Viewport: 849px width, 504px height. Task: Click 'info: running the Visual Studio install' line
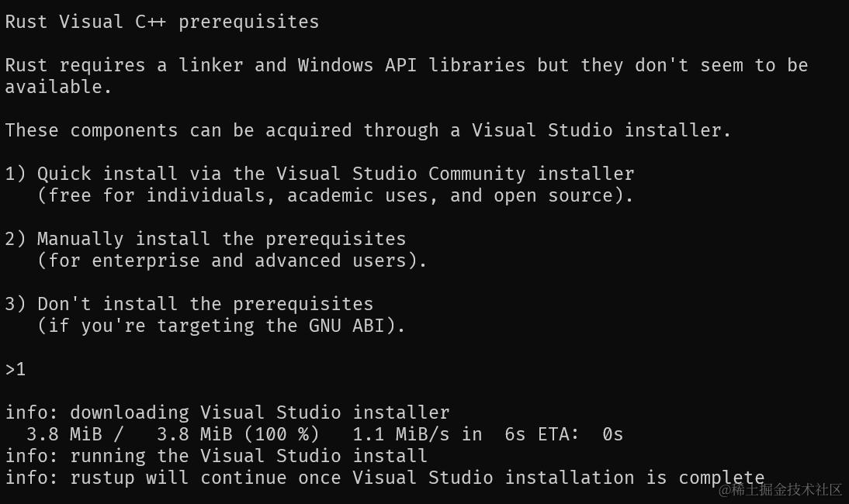[x=216, y=456]
